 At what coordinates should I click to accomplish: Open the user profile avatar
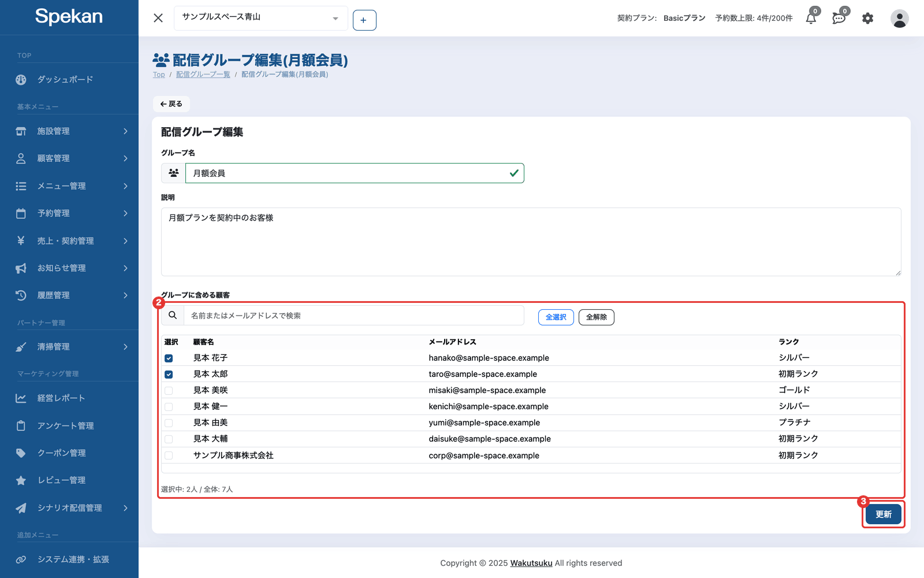tap(899, 18)
